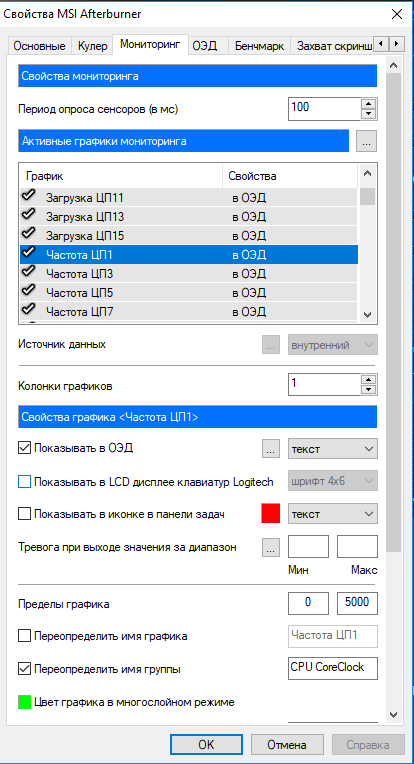Switch to Основные tab
Image resolution: width=414 pixels, height=764 pixels.
(x=39, y=46)
